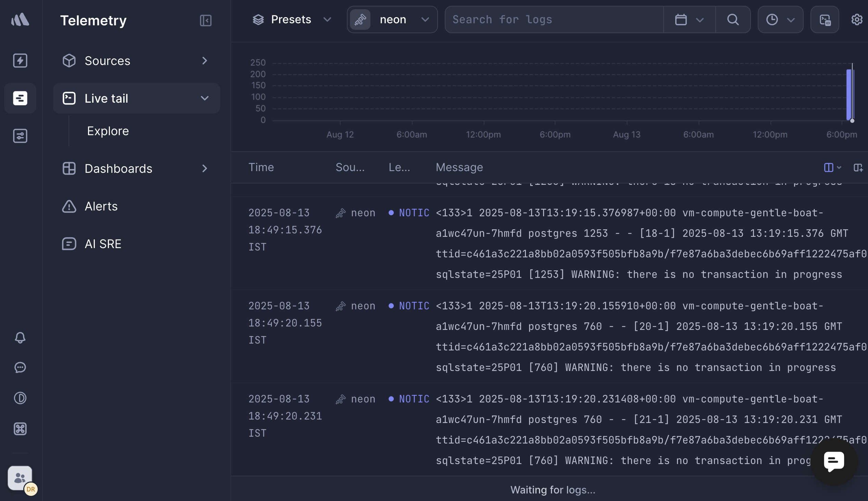Screen dimensions: 868x501
Task: Navigate to the Explore page
Action: (109, 131)
